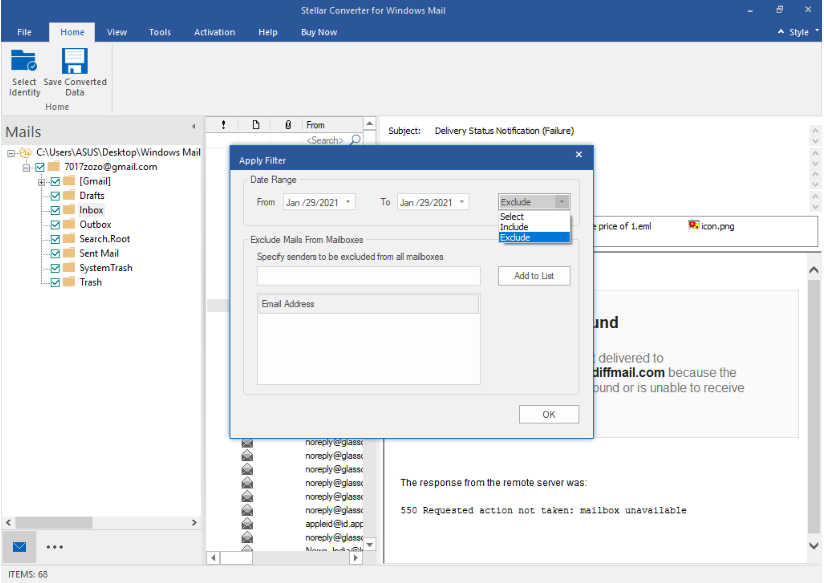The width and height of the screenshot is (824, 583).
Task: Select the Outbox folder
Action: click(95, 224)
